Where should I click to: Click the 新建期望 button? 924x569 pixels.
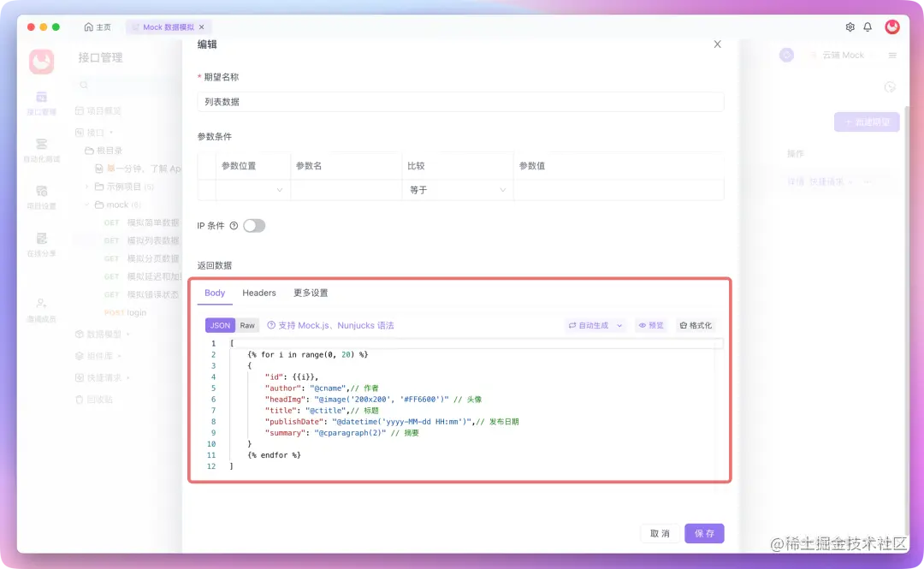[867, 122]
